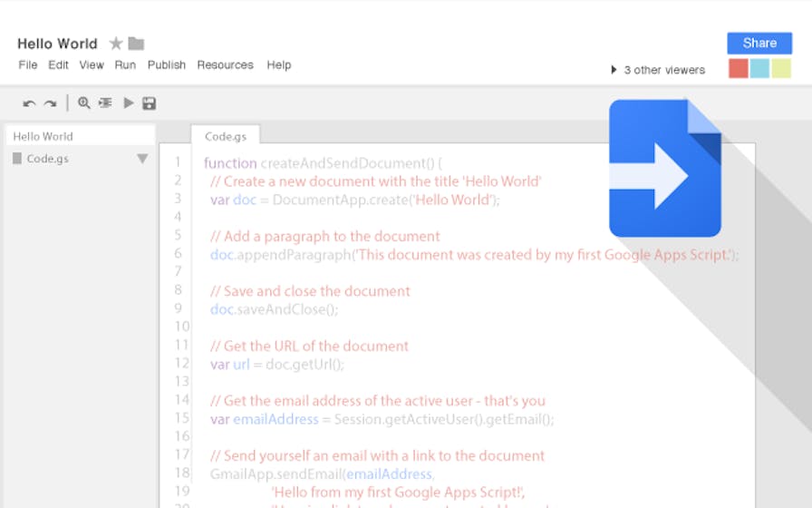Click the undo arrow icon

29,103
